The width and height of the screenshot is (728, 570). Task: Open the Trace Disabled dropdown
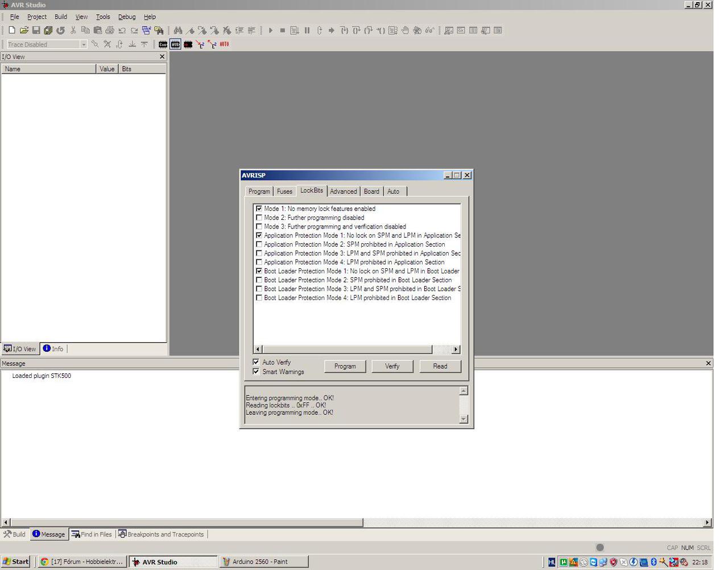tap(84, 44)
